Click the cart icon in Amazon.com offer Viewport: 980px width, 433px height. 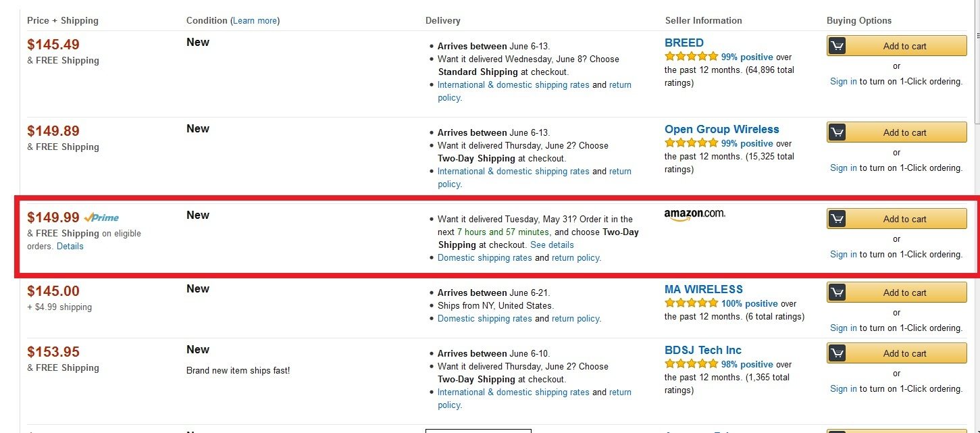(837, 219)
